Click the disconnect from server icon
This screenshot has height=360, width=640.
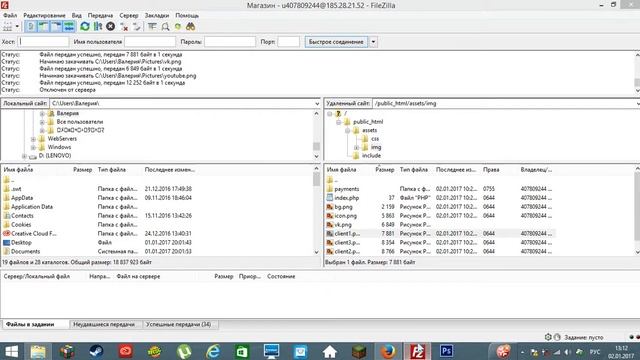(x=124, y=27)
